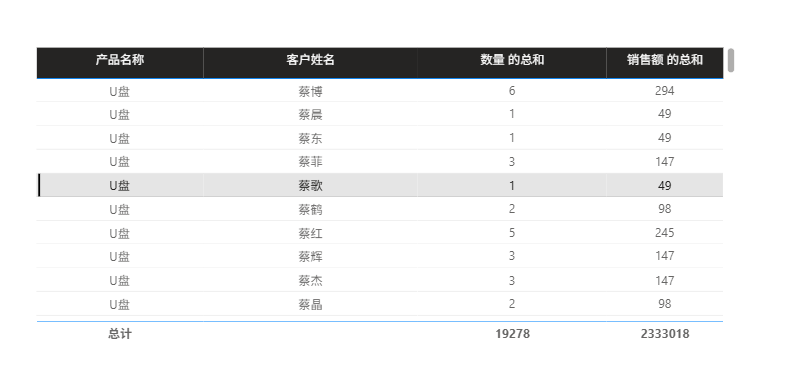Click the U盘 cell in 蔡晶's row
This screenshot has width=810, height=387.
tap(119, 304)
